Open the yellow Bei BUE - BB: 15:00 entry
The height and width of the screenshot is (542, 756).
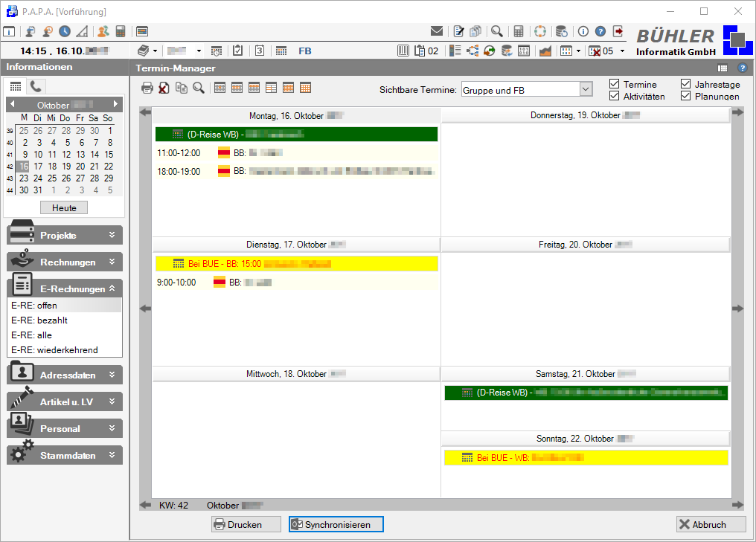296,263
